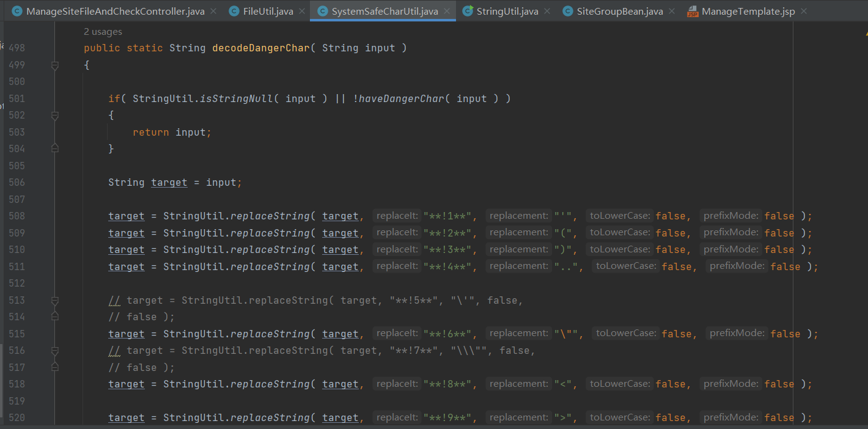Click the ManageSiteFileAndCheckController.java class icon
868x429 pixels.
pos(17,11)
